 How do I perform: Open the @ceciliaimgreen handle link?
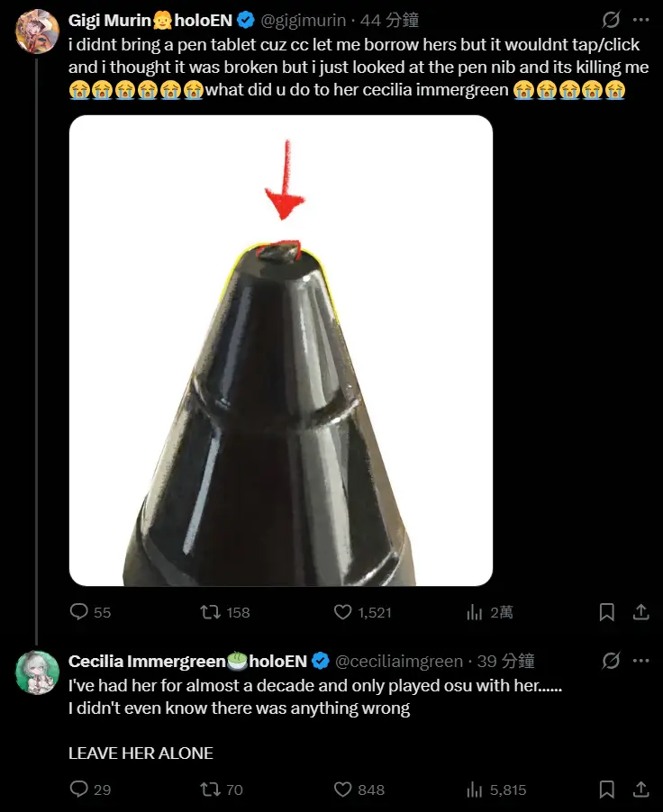[x=399, y=662]
